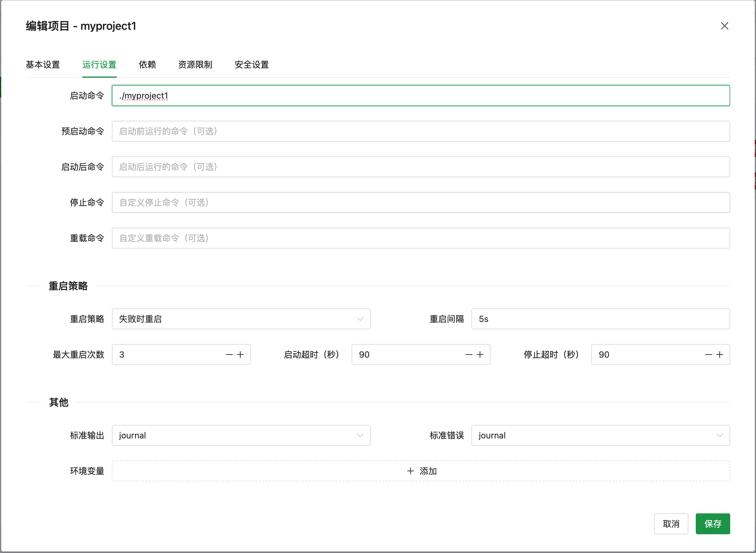Click the plus stepper for 最大重启次数
This screenshot has height=553, width=756.
(x=241, y=355)
